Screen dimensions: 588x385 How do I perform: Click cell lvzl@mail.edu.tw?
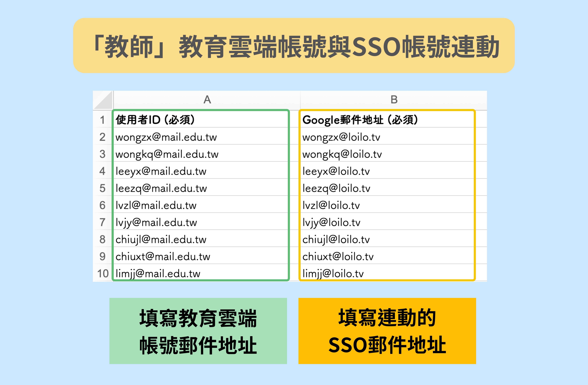click(x=156, y=205)
